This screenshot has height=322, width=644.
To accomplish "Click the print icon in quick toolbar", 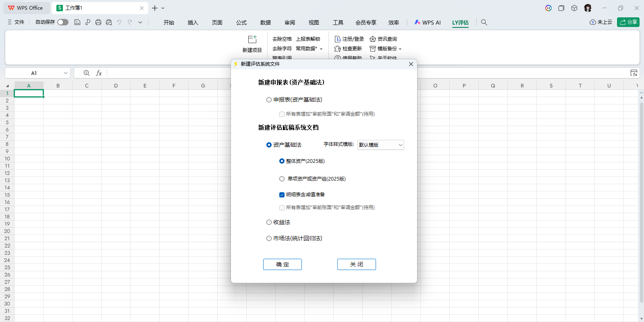I will (x=98, y=23).
